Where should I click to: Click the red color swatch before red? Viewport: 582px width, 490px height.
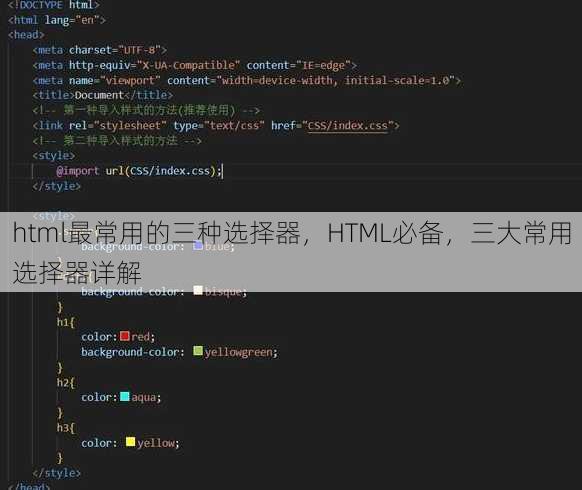point(125,336)
